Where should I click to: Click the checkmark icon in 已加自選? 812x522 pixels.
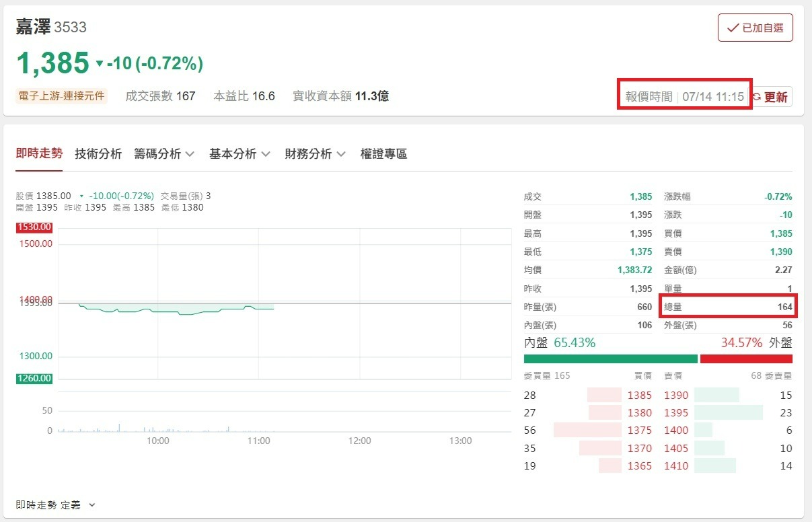point(733,28)
